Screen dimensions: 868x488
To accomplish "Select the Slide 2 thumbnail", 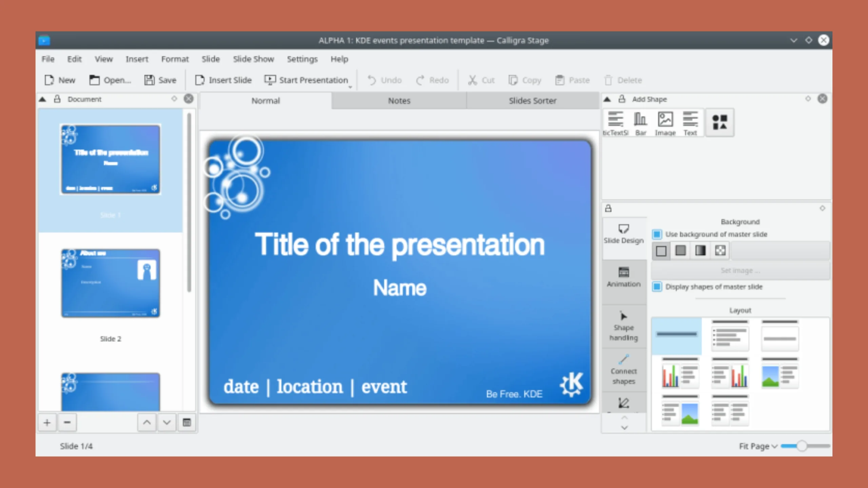I will point(111,283).
